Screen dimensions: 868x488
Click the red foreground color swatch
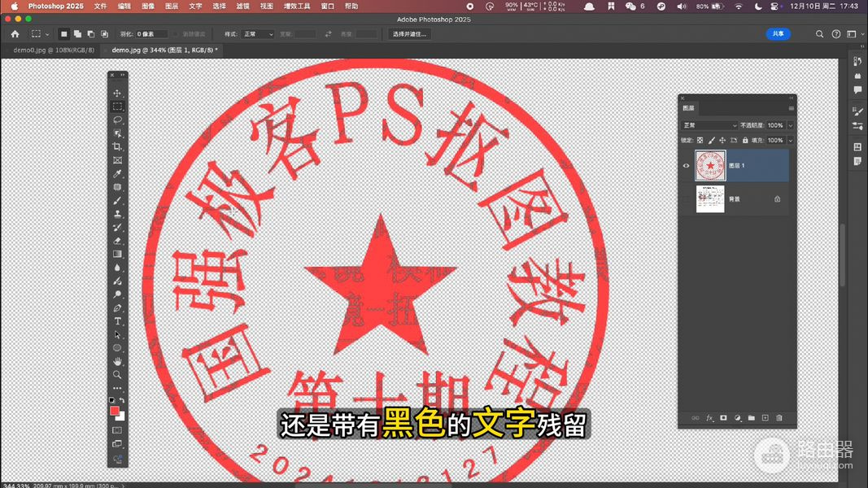114,411
